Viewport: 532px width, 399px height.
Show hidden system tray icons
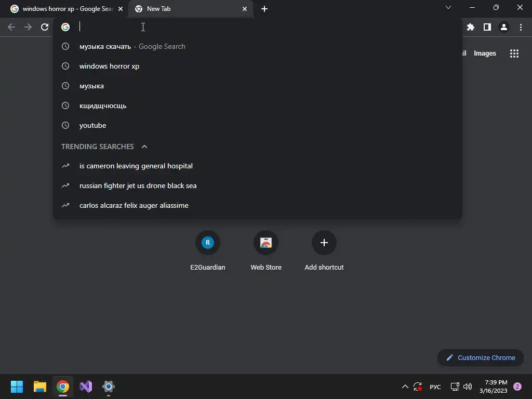pos(405,387)
